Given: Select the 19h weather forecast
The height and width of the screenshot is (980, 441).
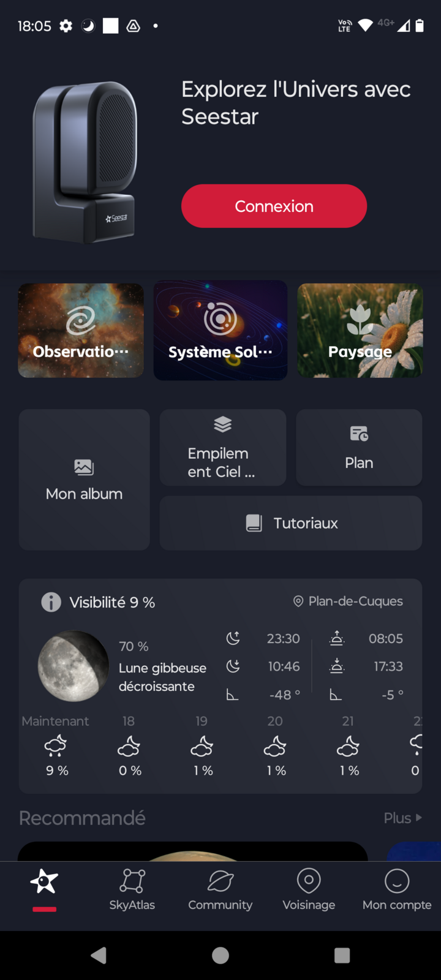Looking at the screenshot, I should [x=202, y=746].
